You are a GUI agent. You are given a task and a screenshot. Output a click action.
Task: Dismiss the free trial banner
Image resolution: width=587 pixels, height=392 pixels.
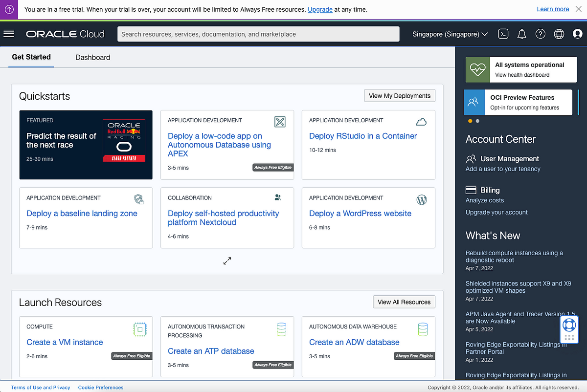(x=578, y=9)
